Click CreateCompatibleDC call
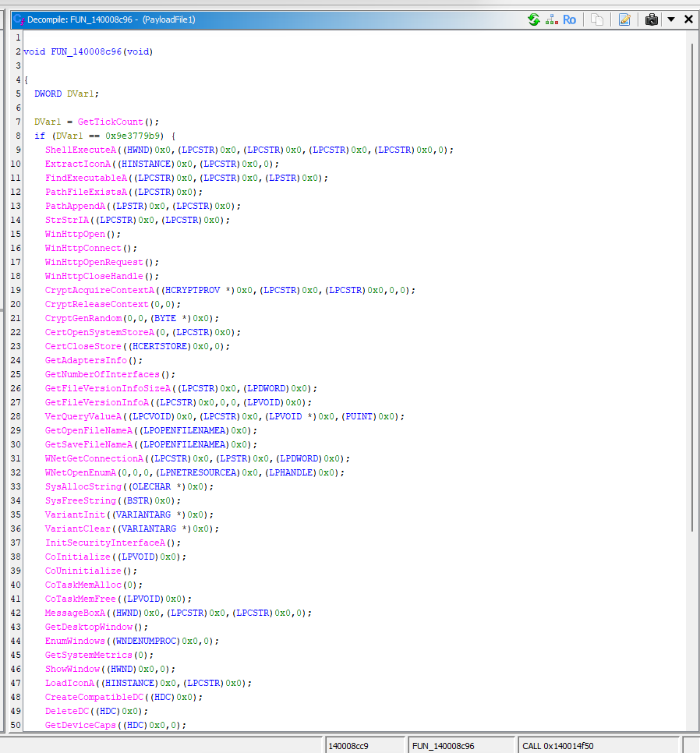This screenshot has width=700, height=753. (x=94, y=697)
